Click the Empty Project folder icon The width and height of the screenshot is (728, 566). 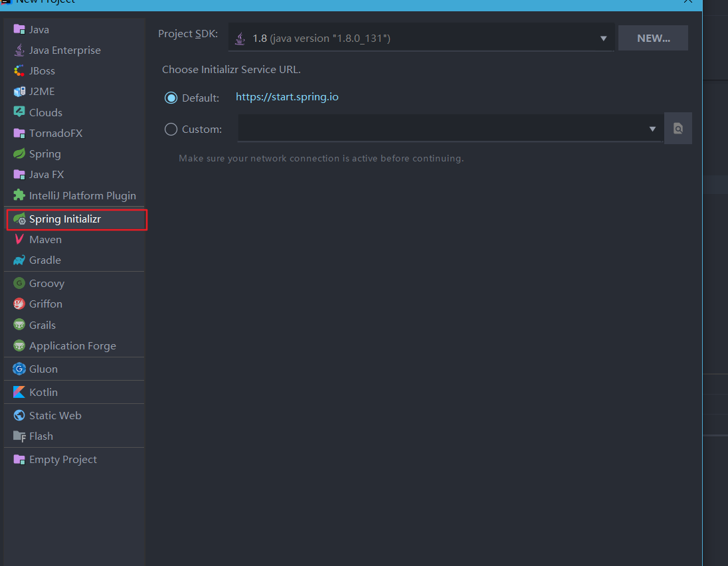19,459
